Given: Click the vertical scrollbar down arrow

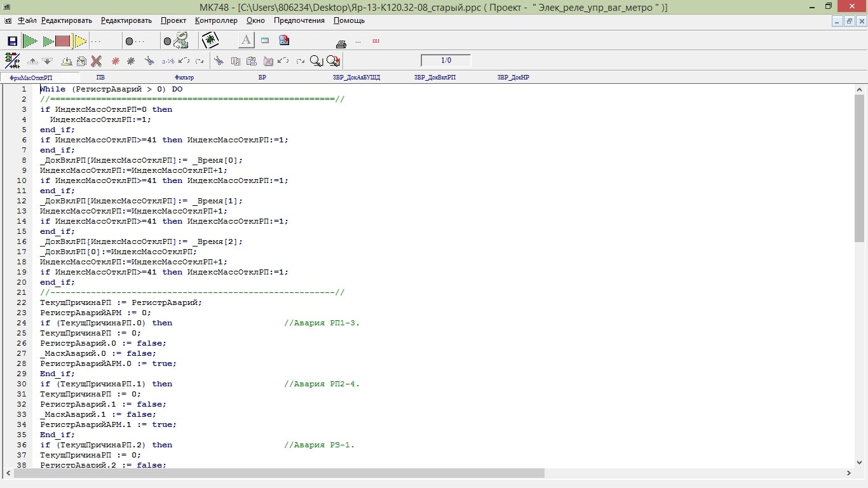Looking at the screenshot, I should [x=859, y=463].
